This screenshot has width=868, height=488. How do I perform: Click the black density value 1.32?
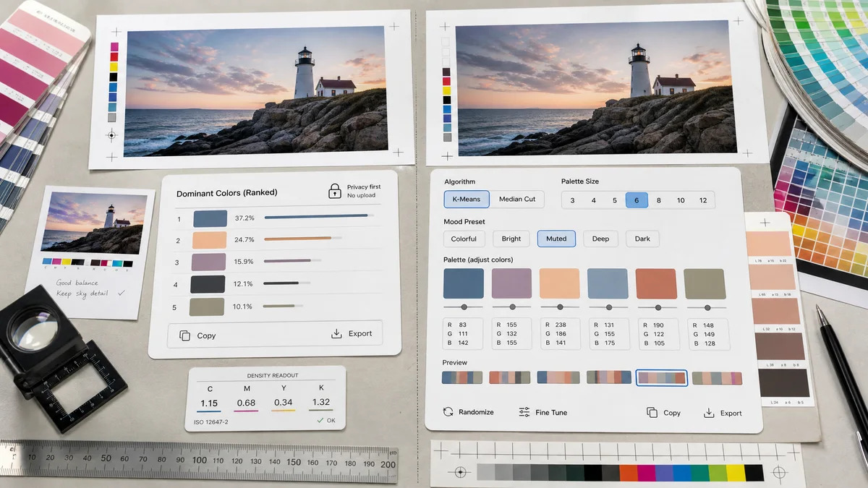click(321, 402)
